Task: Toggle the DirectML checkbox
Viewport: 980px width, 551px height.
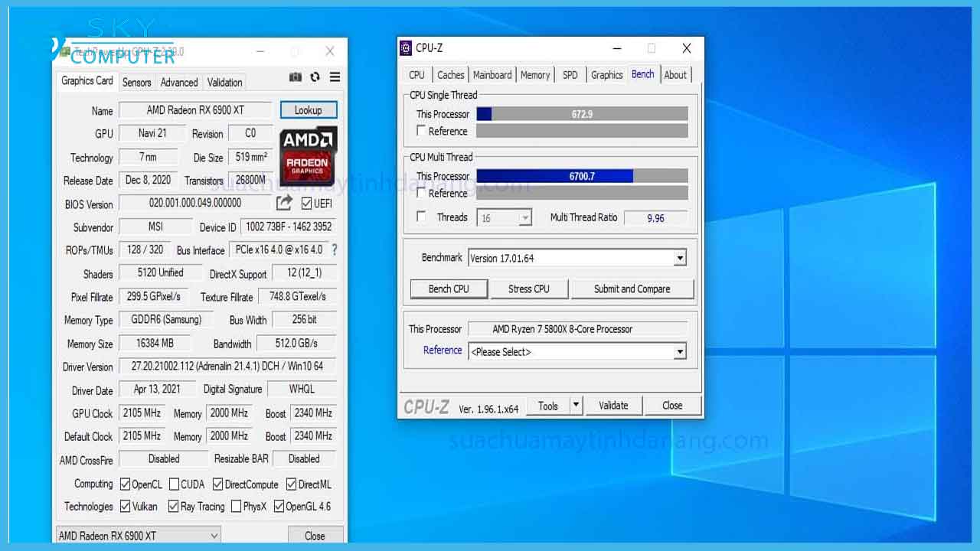Action: [x=291, y=484]
